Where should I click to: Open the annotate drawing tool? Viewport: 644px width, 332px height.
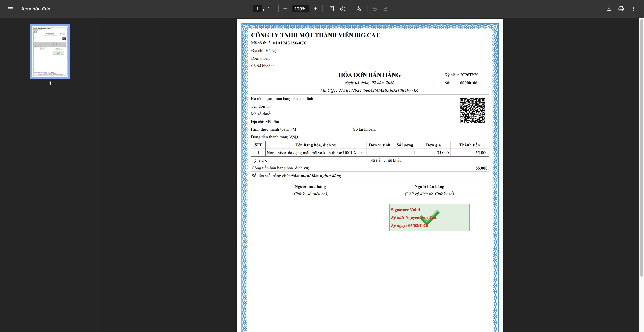[x=360, y=9]
